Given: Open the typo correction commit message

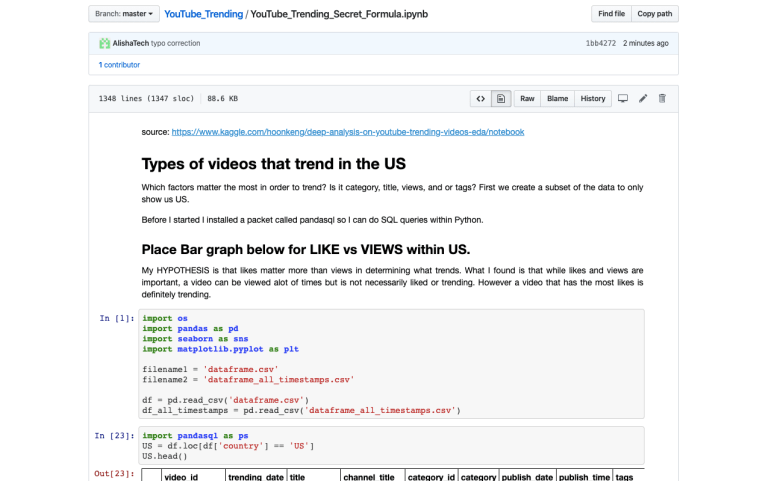Looking at the screenshot, I should (x=176, y=43).
